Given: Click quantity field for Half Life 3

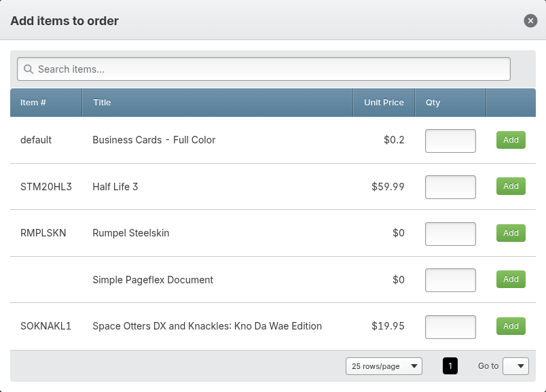Looking at the screenshot, I should point(450,187).
